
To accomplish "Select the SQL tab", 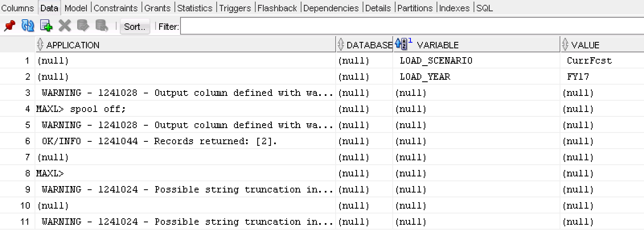I will (x=484, y=8).
